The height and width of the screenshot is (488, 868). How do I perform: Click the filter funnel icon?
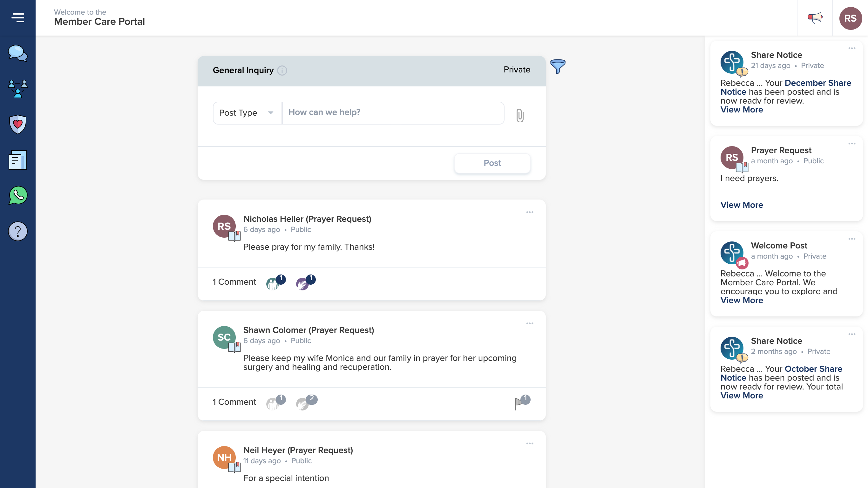(558, 66)
